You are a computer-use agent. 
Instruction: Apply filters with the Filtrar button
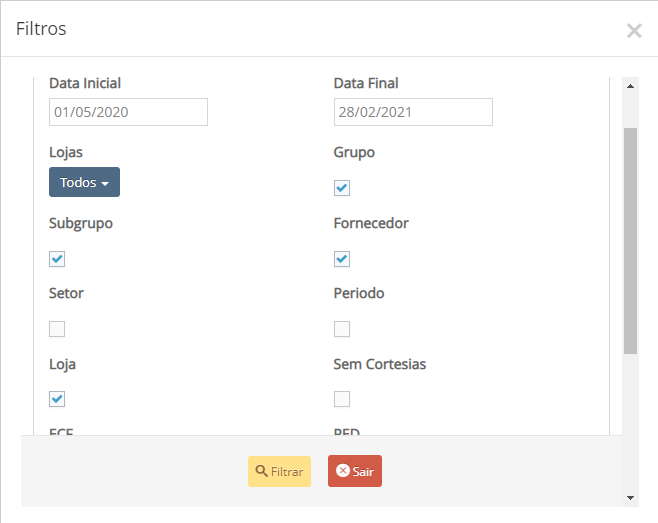point(279,471)
